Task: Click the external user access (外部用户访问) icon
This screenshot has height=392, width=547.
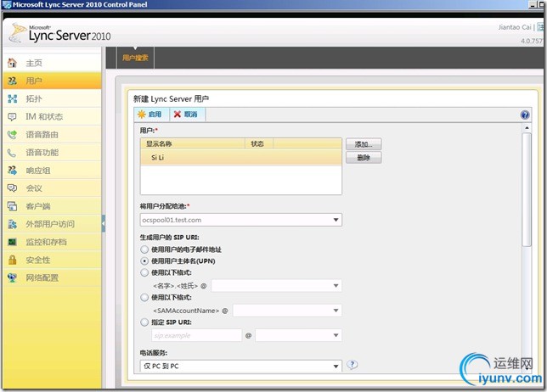Action: 12,224
